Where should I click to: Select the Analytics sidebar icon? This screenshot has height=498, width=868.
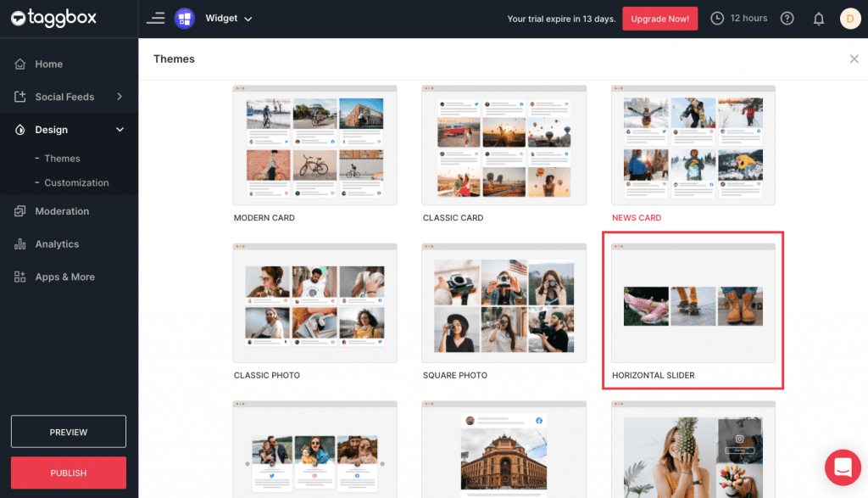[x=19, y=244]
